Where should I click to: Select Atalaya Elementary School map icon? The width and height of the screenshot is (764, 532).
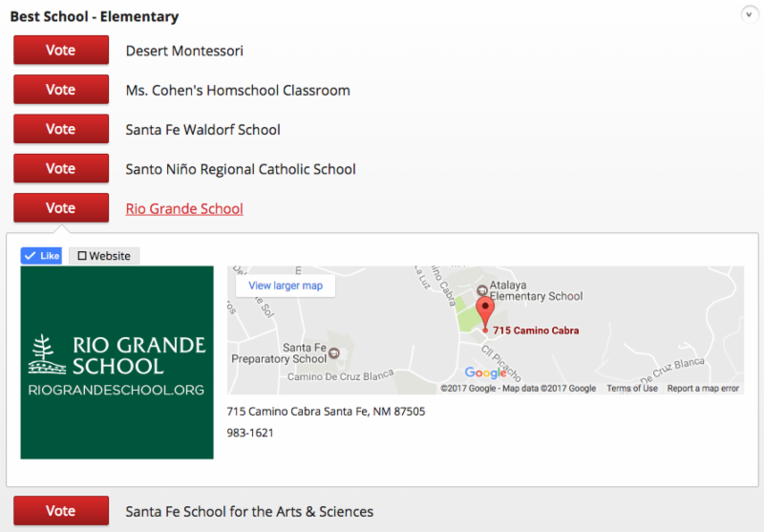[x=482, y=290]
